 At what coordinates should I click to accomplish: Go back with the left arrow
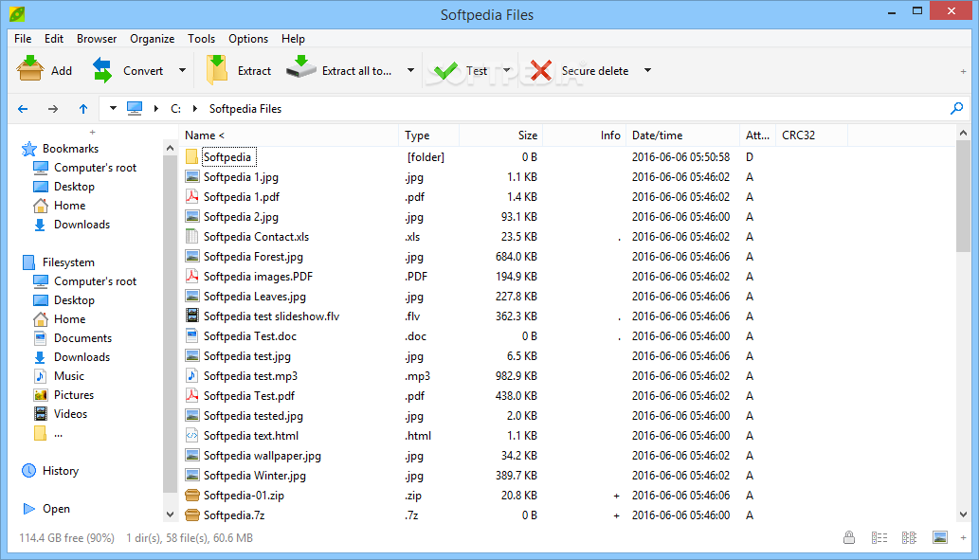pos(23,109)
